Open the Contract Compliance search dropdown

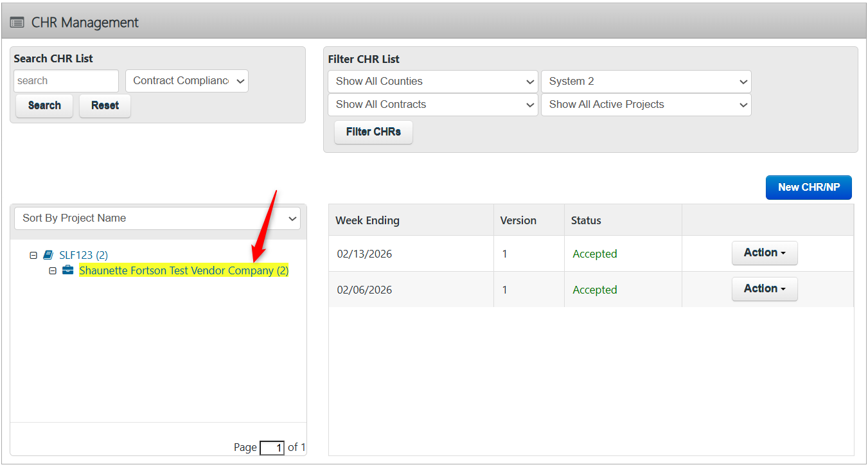(186, 80)
